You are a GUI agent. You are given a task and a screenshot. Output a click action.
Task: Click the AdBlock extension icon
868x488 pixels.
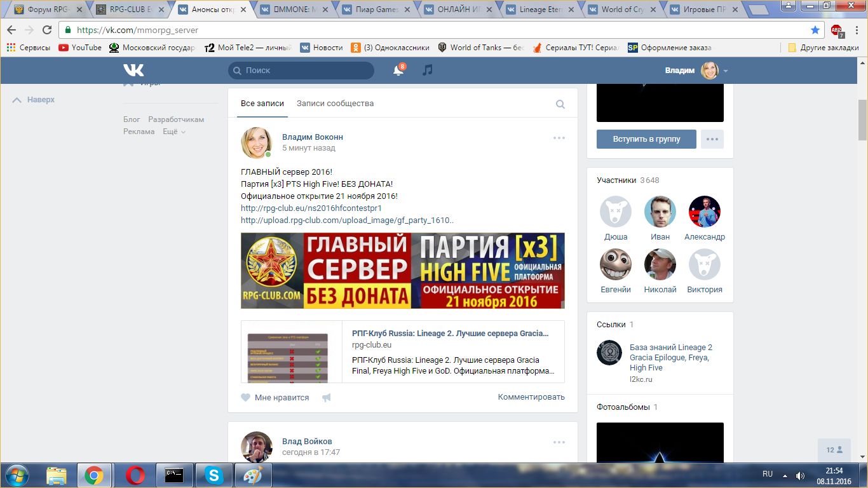[x=836, y=30]
